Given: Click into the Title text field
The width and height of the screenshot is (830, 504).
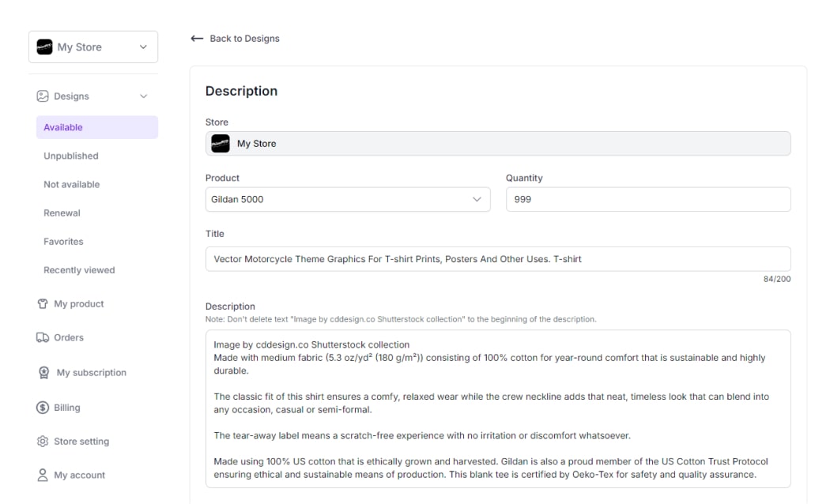Looking at the screenshot, I should tap(498, 259).
